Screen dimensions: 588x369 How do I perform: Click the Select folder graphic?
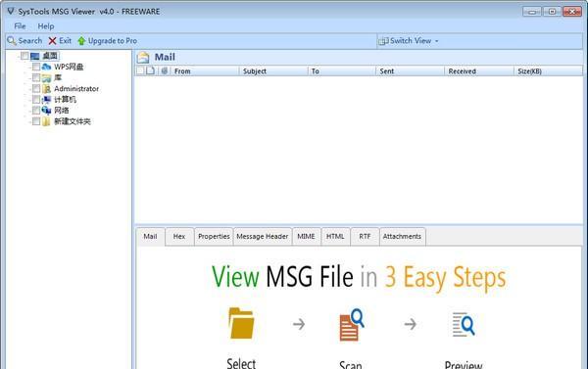point(241,323)
